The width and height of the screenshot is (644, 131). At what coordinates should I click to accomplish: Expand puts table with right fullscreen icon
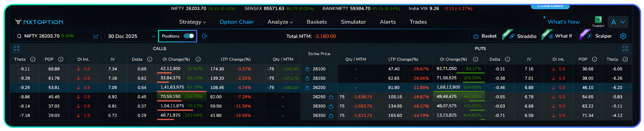tap(625, 48)
